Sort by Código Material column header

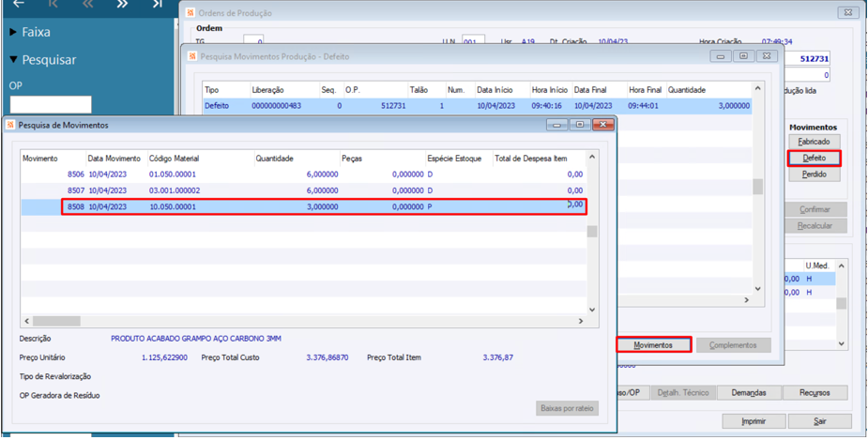pyautogui.click(x=174, y=159)
